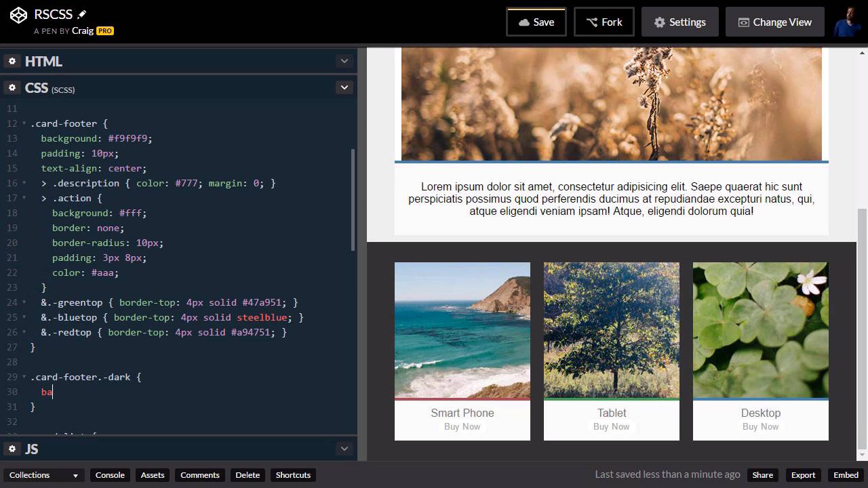Click the Change View button

(774, 22)
